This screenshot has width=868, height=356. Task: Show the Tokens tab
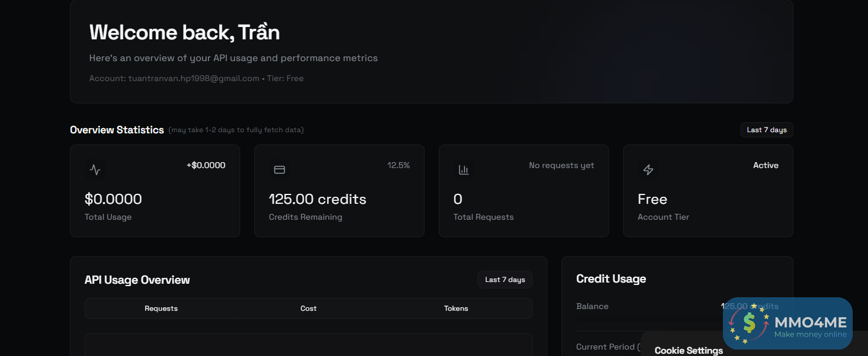[x=456, y=308]
